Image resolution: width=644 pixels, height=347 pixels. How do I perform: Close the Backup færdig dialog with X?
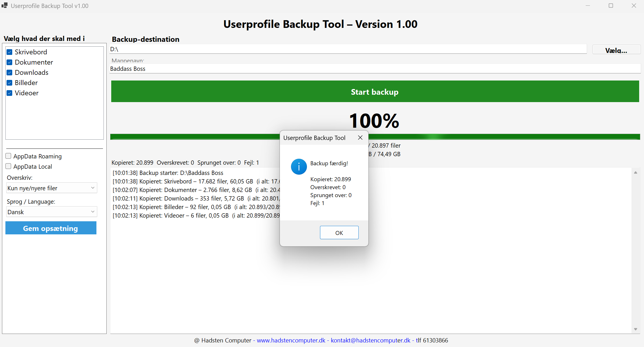360,138
